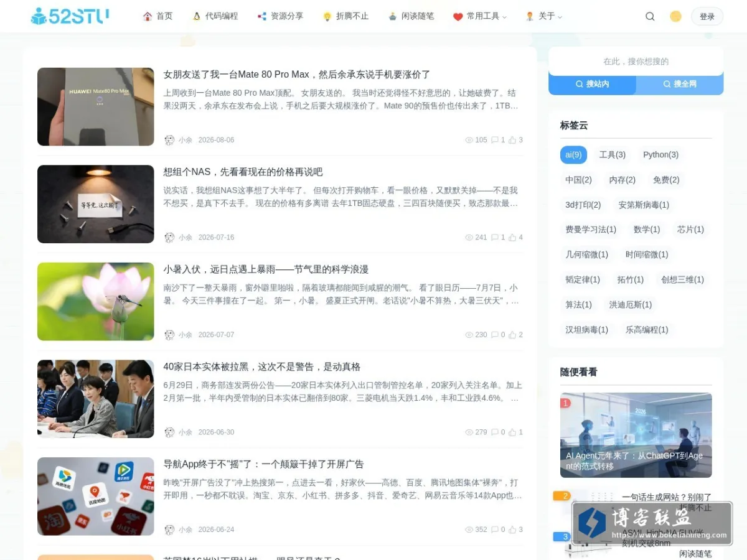Click author avatar on the Mate 80 post
Image resolution: width=747 pixels, height=560 pixels.
pyautogui.click(x=169, y=140)
